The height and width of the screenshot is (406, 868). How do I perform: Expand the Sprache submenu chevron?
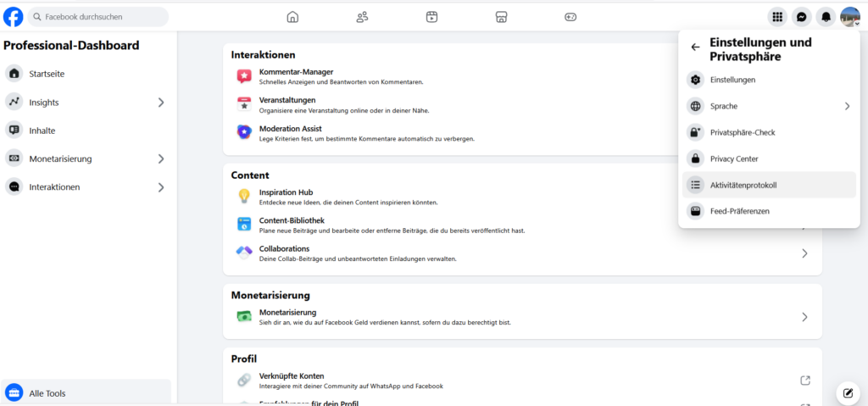click(847, 106)
